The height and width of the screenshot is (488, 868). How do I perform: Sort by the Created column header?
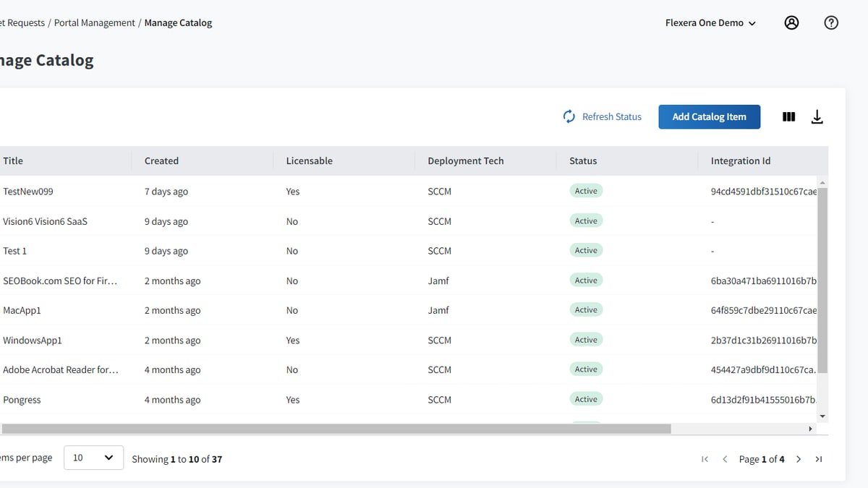(161, 160)
